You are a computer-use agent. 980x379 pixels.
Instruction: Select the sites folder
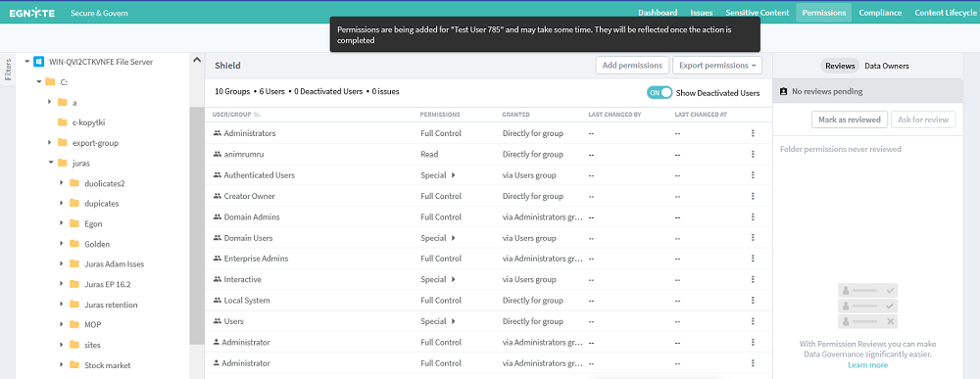[92, 345]
